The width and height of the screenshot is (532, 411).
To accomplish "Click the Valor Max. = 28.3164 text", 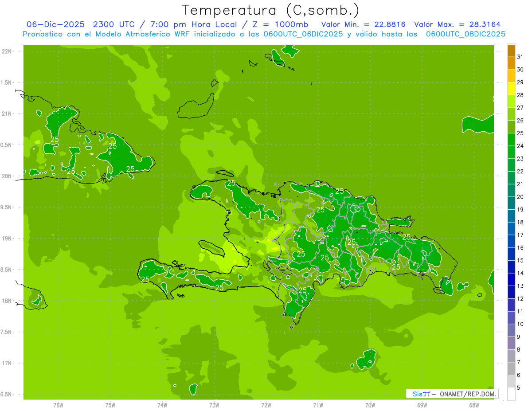I will coord(458,24).
